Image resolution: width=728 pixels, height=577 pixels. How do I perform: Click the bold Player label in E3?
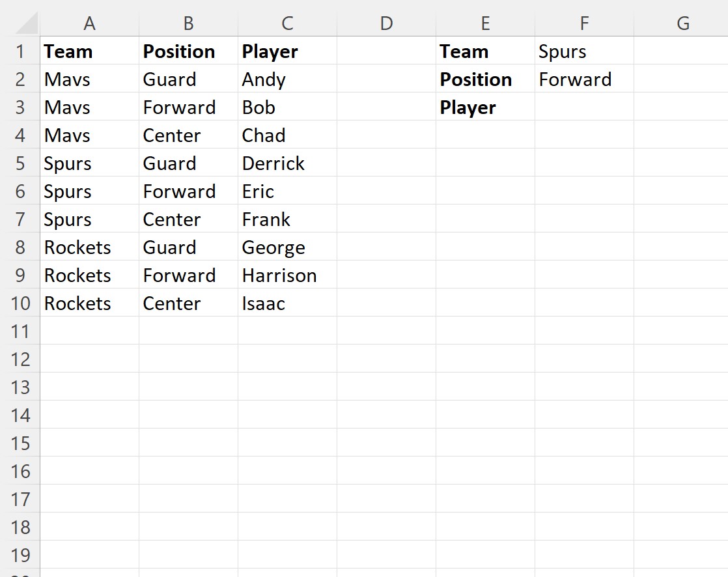468,107
